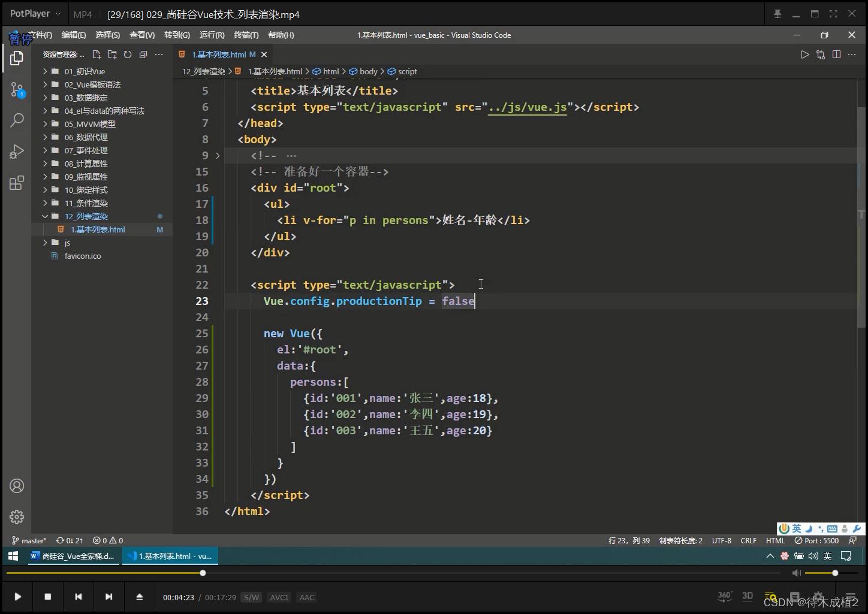Open the 文件(F) menu
This screenshot has height=614, width=868.
(40, 35)
